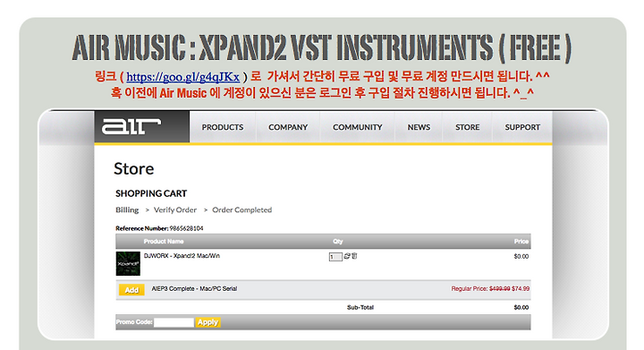
Task: Click the remove item trash icon
Action: 354,256
